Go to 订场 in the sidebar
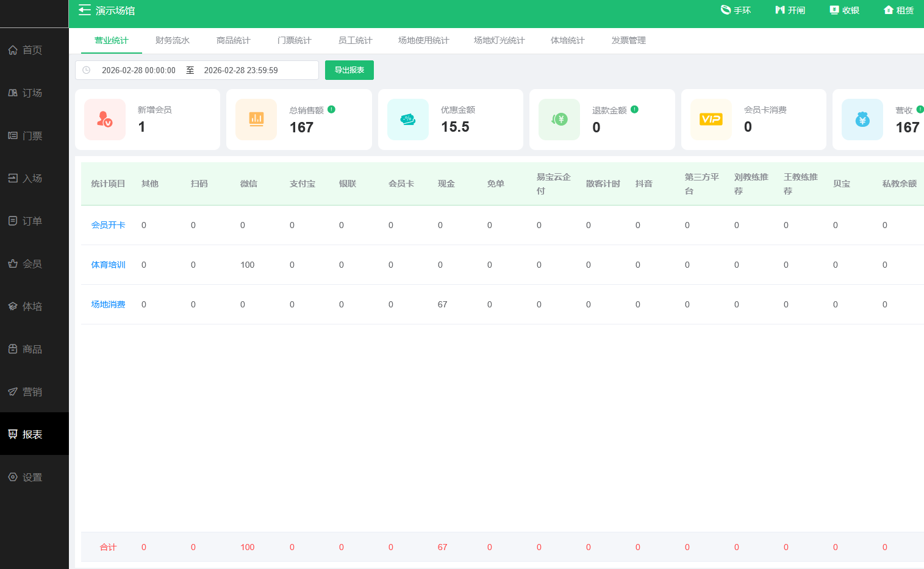 [32, 93]
